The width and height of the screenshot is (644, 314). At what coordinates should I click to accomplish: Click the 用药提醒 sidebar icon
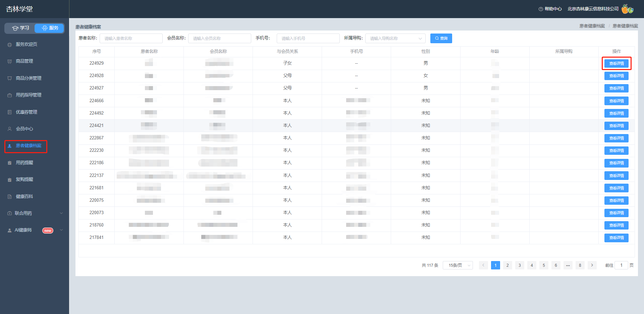click(9, 163)
